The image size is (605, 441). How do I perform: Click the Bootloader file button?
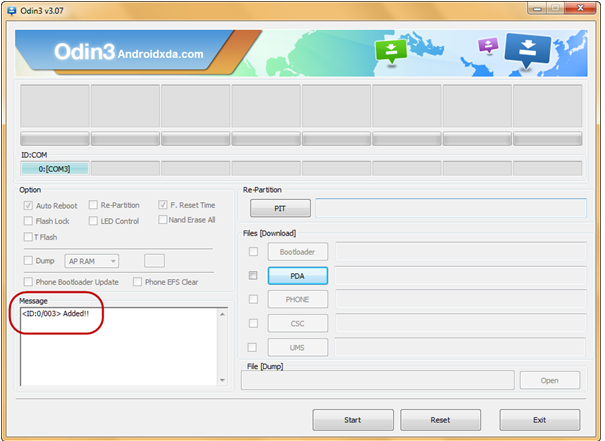point(298,252)
